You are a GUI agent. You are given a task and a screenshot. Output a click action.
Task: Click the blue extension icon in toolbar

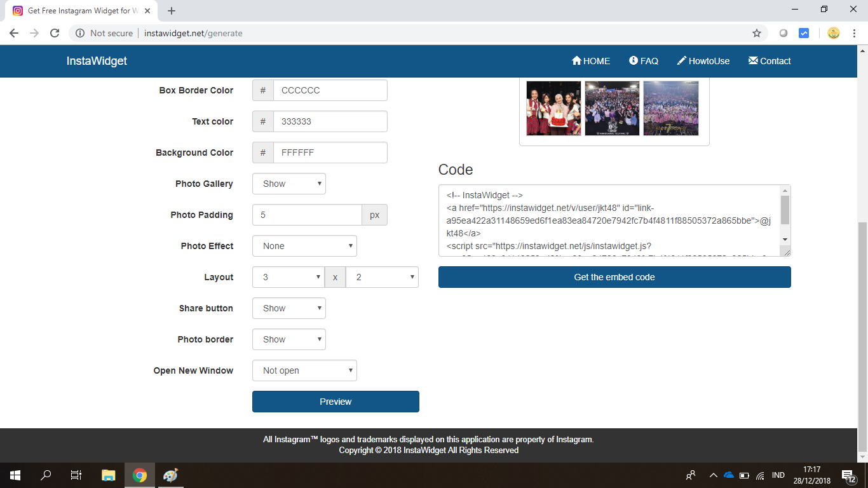click(804, 33)
